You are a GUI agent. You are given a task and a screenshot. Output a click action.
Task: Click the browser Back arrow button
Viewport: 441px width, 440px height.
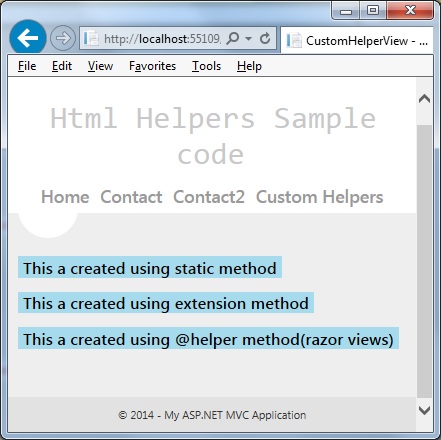pos(28,38)
